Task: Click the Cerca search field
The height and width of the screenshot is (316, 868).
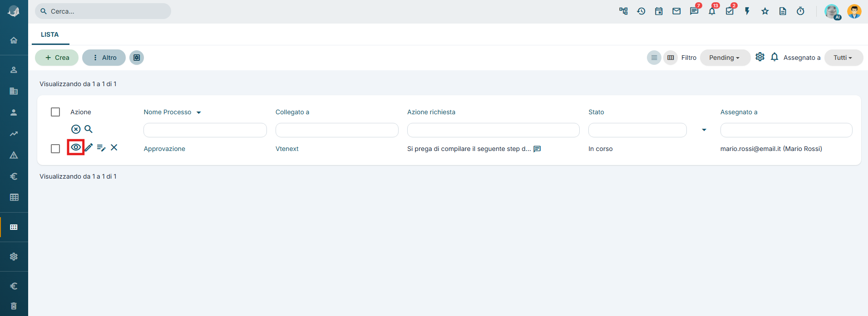Action: pos(103,11)
